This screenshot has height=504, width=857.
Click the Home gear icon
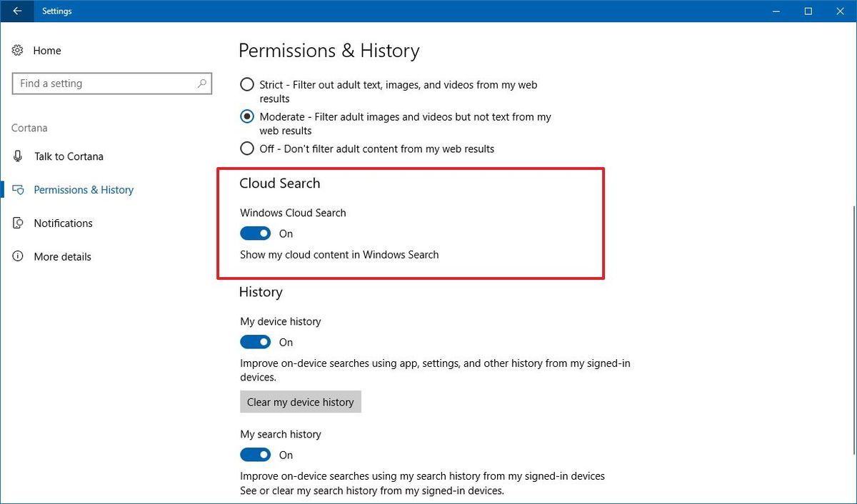click(x=17, y=50)
